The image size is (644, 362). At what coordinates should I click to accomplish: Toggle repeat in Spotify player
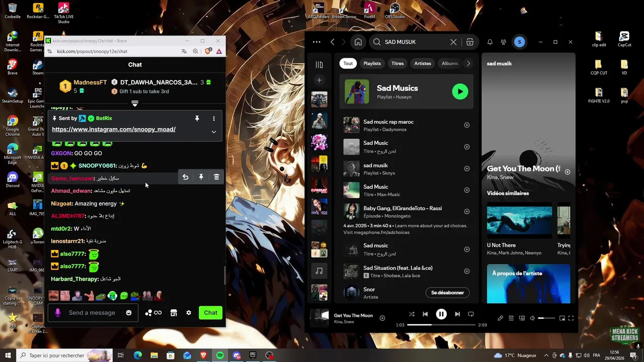[471, 314]
